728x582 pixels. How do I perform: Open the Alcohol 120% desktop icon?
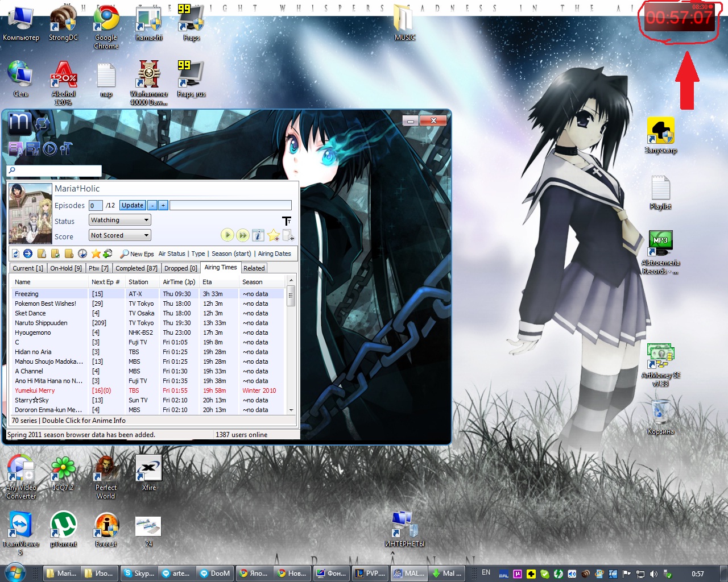[x=63, y=83]
